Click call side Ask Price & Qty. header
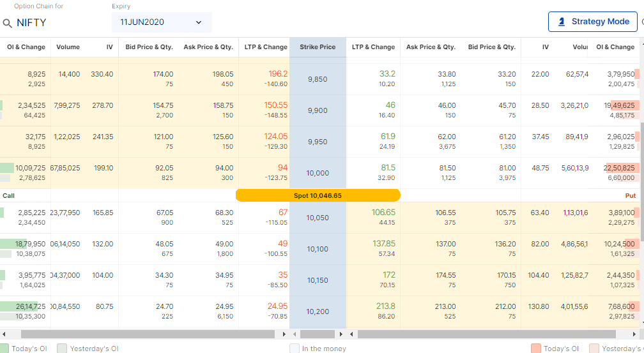 pyautogui.click(x=208, y=47)
